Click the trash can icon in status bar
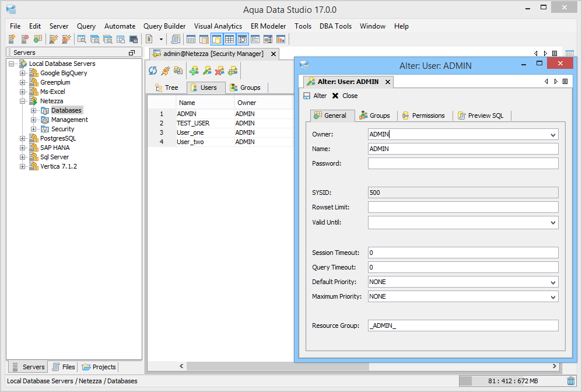This screenshot has width=582, height=392. (x=571, y=381)
